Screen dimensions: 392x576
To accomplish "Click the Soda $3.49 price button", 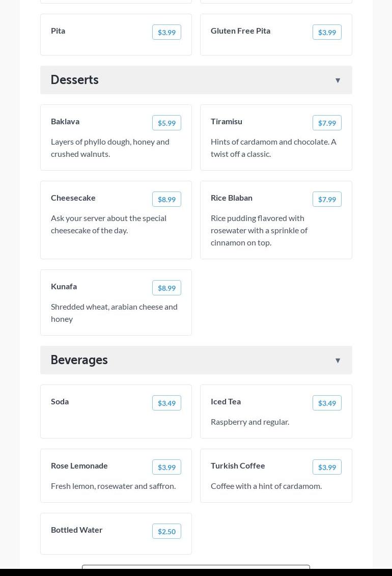I will click(x=166, y=403).
